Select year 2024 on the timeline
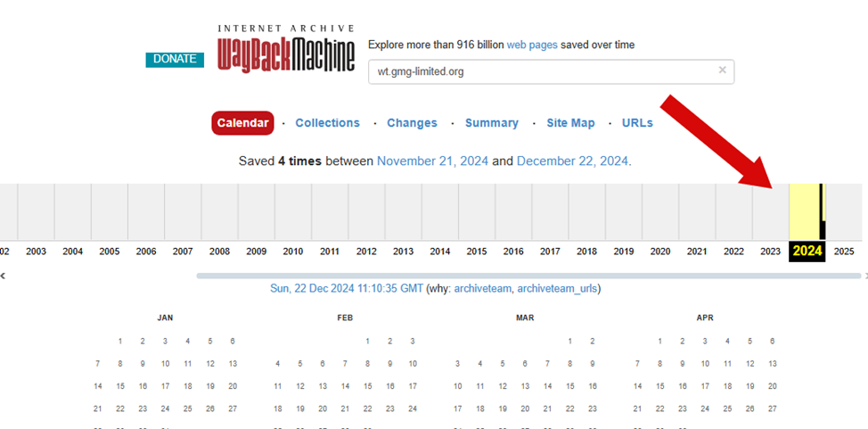 point(807,252)
